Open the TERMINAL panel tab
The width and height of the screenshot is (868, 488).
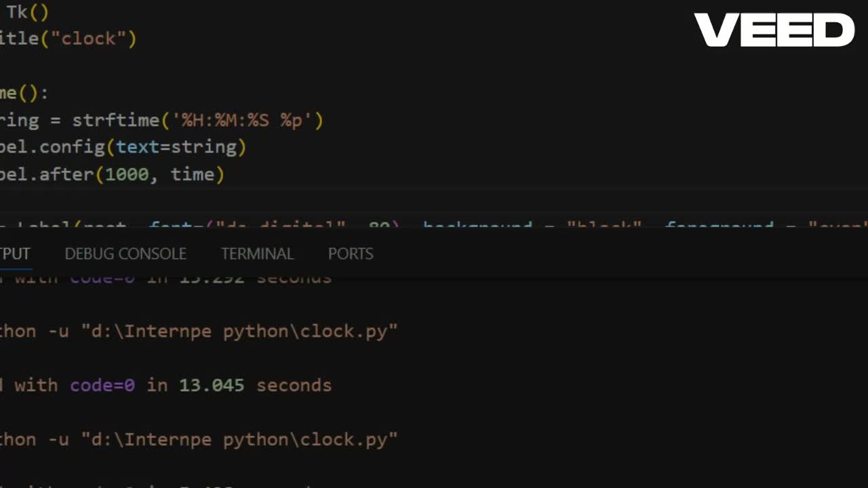257,253
